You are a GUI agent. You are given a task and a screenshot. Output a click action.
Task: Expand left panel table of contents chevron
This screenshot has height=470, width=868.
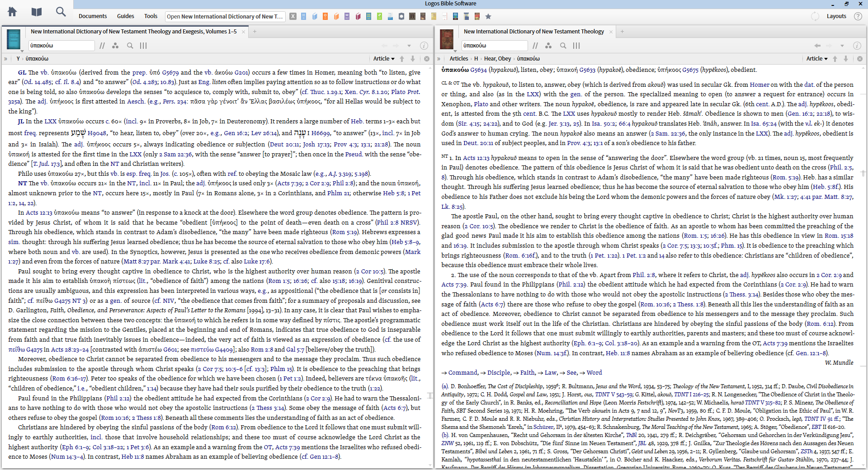point(5,59)
